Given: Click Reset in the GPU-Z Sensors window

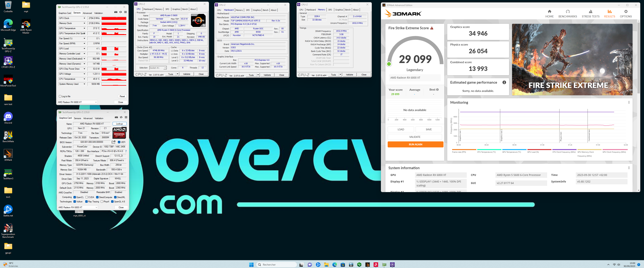Looking at the screenshot, I should pos(122,96).
